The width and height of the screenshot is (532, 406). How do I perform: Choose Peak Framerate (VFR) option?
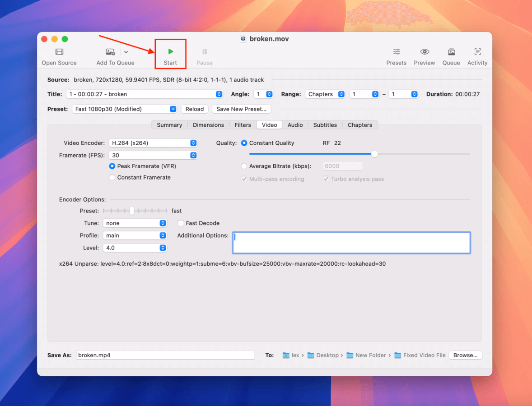point(112,166)
